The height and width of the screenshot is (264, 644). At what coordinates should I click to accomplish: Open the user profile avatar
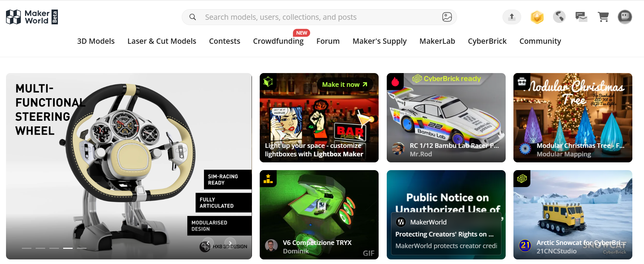click(625, 17)
